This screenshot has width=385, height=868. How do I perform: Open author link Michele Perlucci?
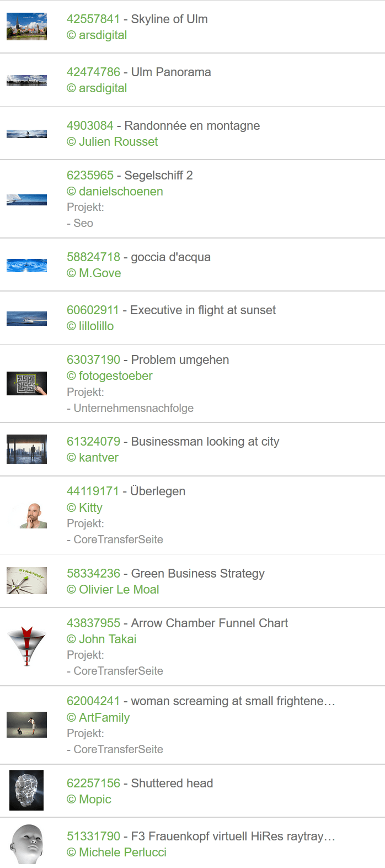[122, 852]
